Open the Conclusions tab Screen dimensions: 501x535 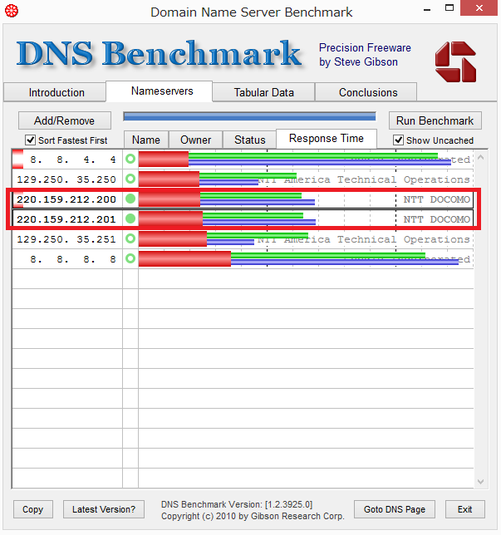[x=366, y=92]
